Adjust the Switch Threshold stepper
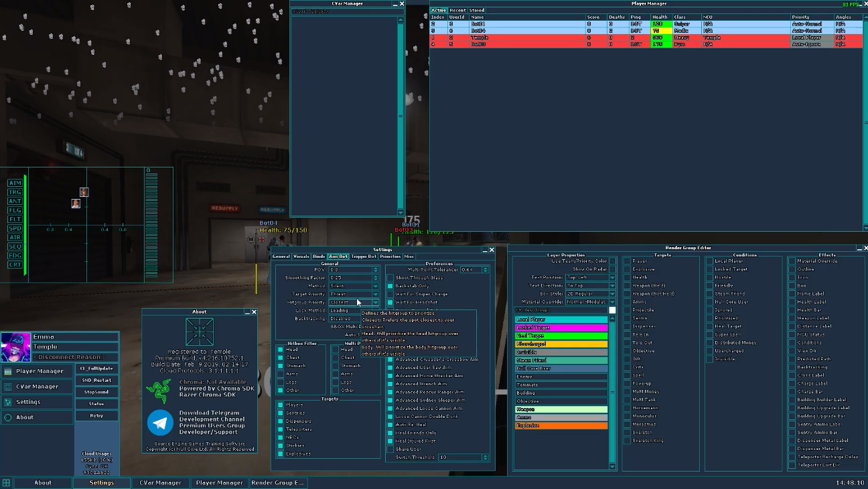 (486, 458)
